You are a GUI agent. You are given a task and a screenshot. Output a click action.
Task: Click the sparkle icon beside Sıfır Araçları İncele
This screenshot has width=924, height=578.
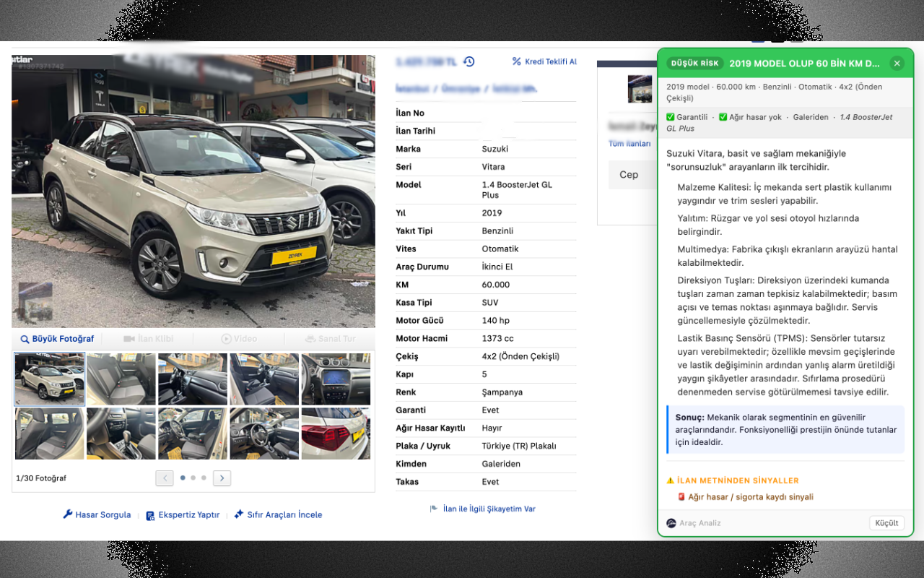point(239,514)
